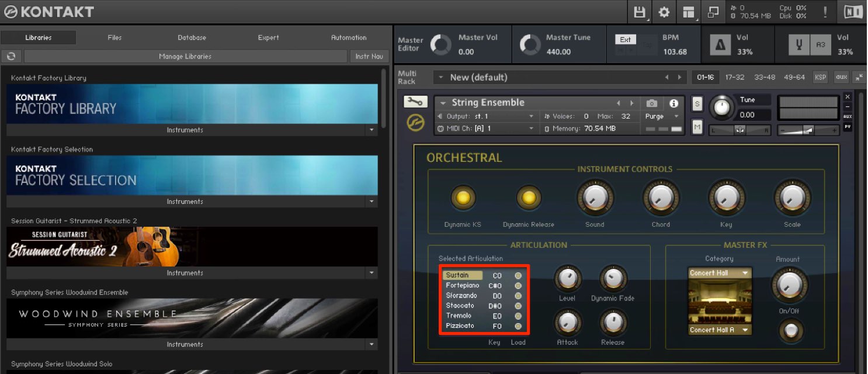Mute the String Ensemble instrument

[697, 126]
